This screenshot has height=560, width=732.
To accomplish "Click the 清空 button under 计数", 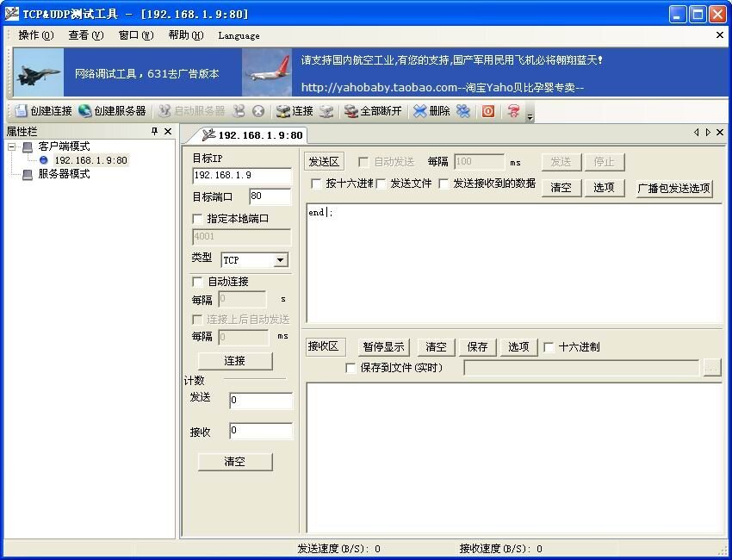I will [x=235, y=462].
